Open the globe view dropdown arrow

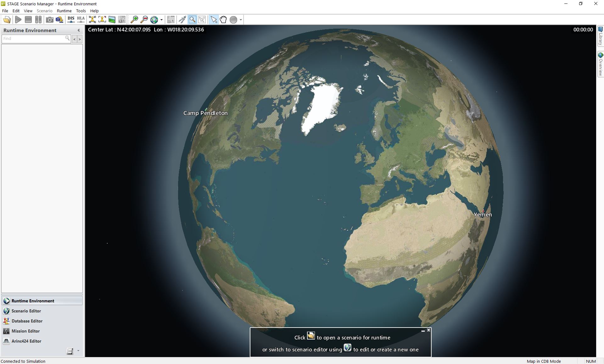pyautogui.click(x=161, y=20)
